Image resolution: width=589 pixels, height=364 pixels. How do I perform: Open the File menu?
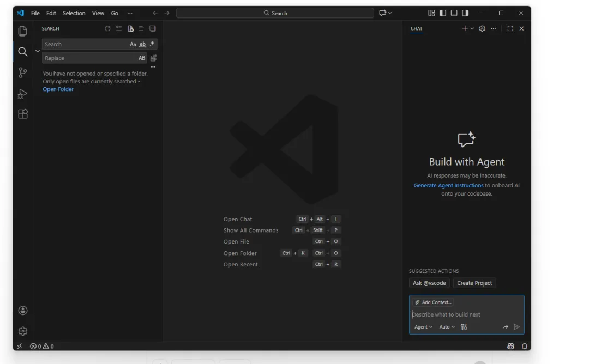[35, 13]
